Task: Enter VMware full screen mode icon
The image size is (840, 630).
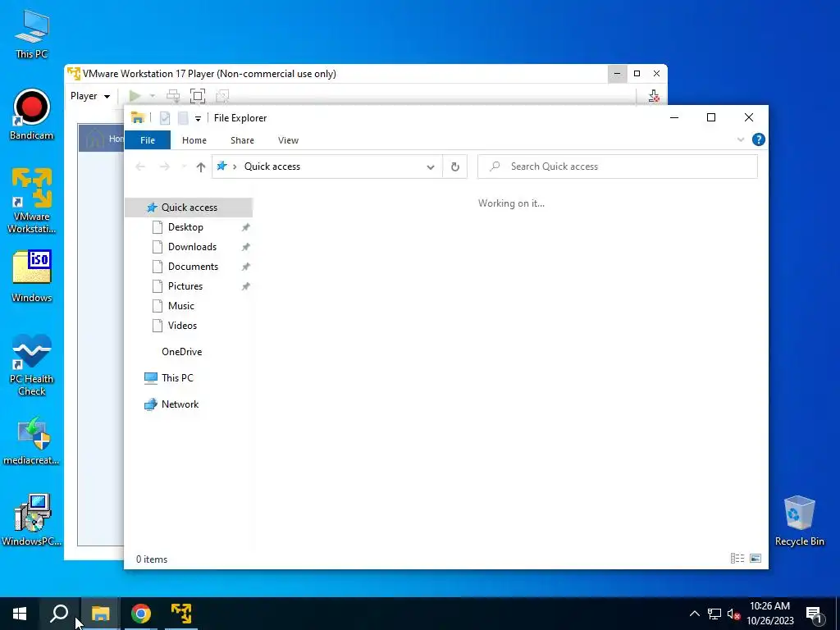Action: click(198, 96)
